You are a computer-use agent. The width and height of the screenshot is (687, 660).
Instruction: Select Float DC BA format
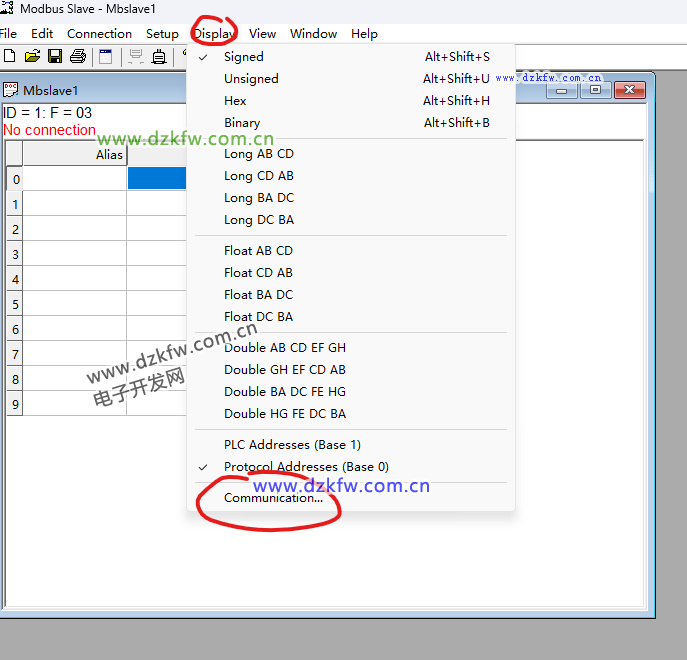click(x=351, y=316)
